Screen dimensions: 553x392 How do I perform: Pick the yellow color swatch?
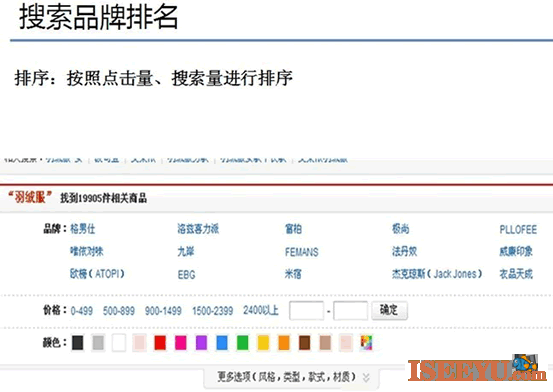coord(263,343)
